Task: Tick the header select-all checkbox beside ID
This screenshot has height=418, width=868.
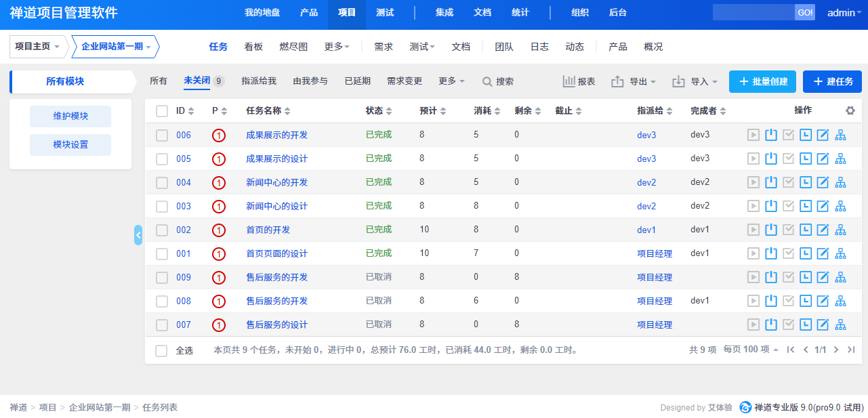Action: tap(162, 111)
